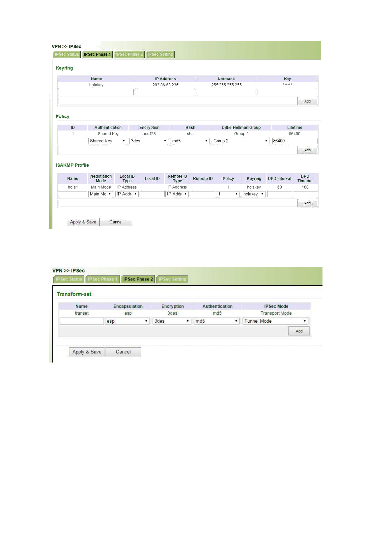Click the DPD Interval input field
392x555 pixels.
[x=280, y=194]
